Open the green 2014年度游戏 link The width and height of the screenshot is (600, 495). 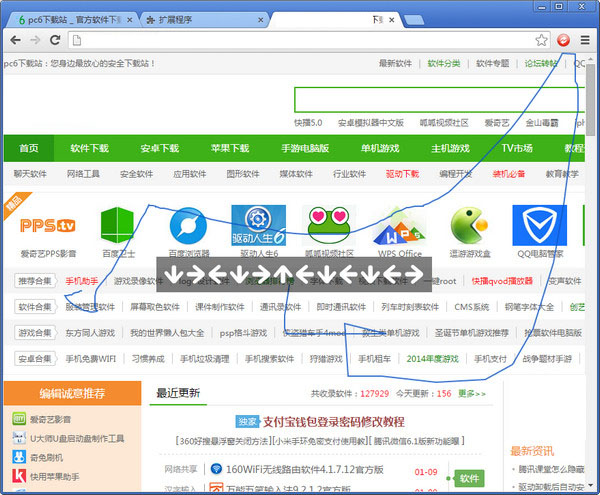[x=432, y=359]
